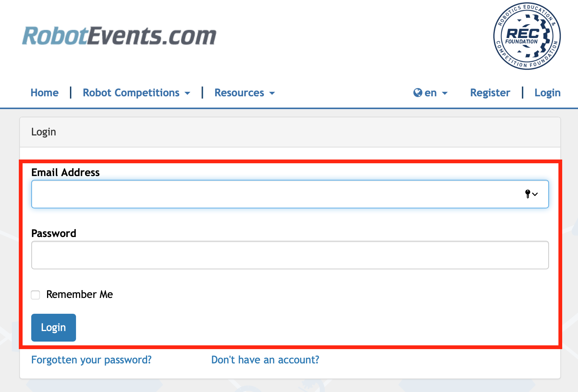The image size is (578, 392).
Task: Click the key autofill icon in the email field
Action: tap(528, 194)
